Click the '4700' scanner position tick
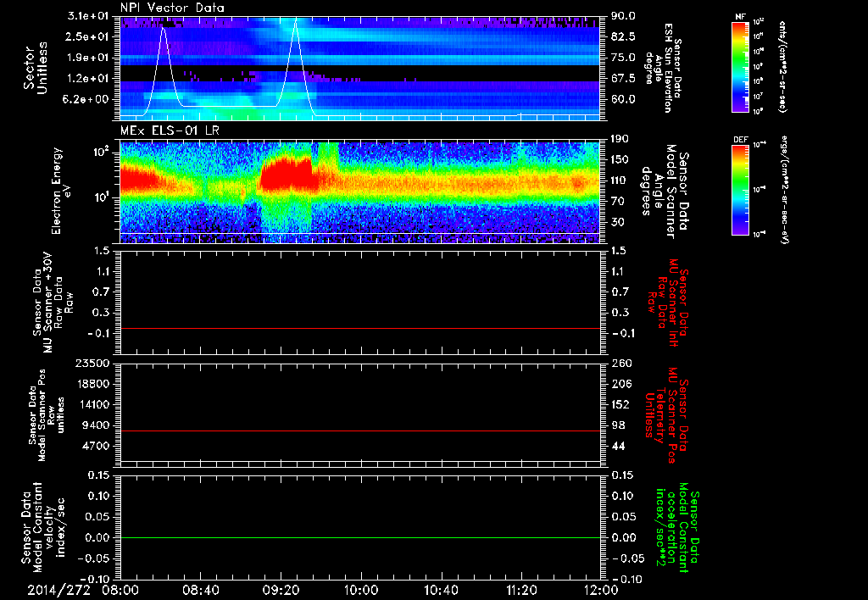 [97, 446]
